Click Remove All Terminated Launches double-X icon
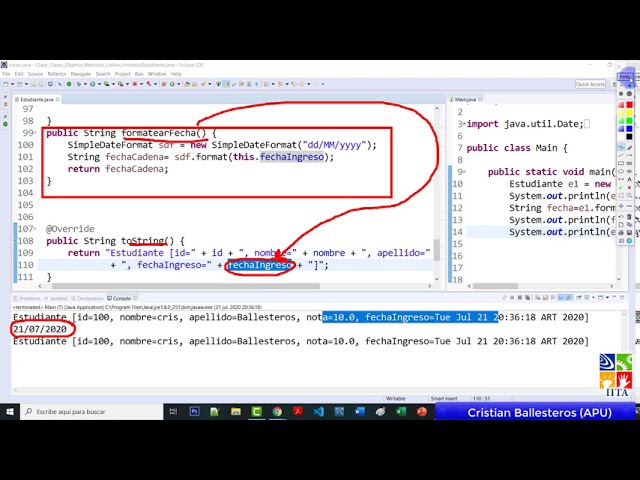This screenshot has width=640, height=480. pos(527,298)
